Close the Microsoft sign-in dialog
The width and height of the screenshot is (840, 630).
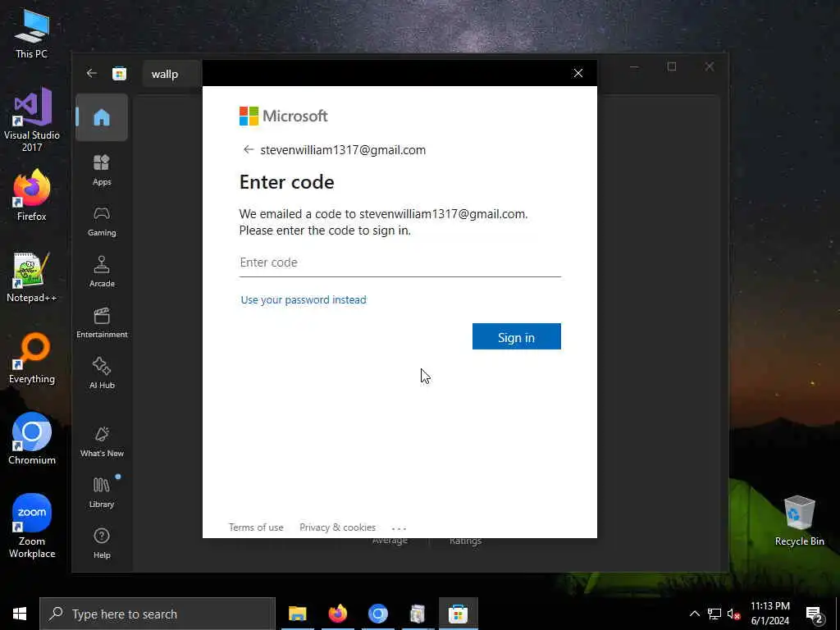[x=578, y=73]
